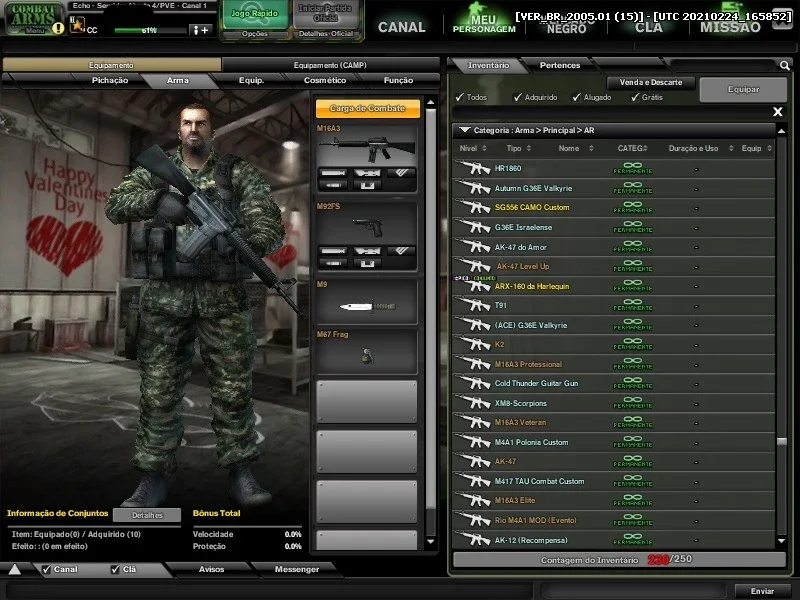
Task: Open the Messenger tab
Action: [296, 569]
